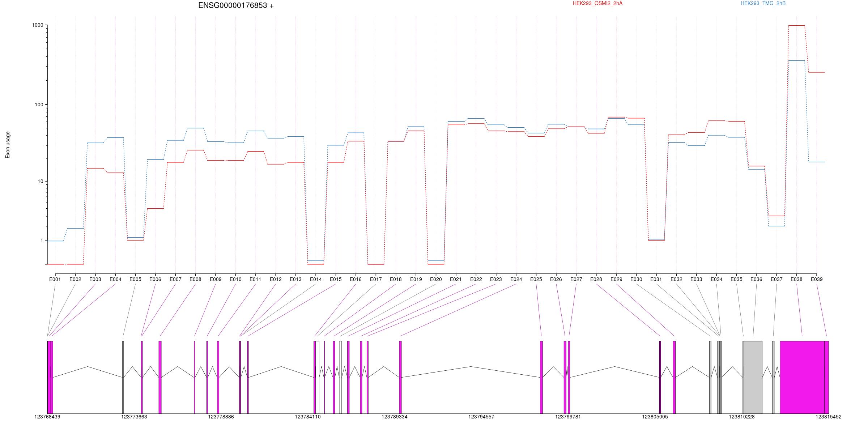Click genomic coordinate 123768439
868x434 pixels.
(x=47, y=417)
